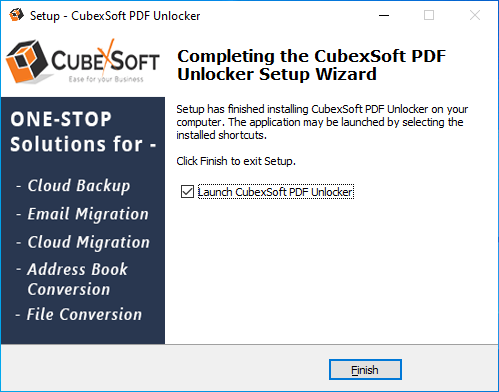Minimize the setup window
499x392 pixels.
384,15
